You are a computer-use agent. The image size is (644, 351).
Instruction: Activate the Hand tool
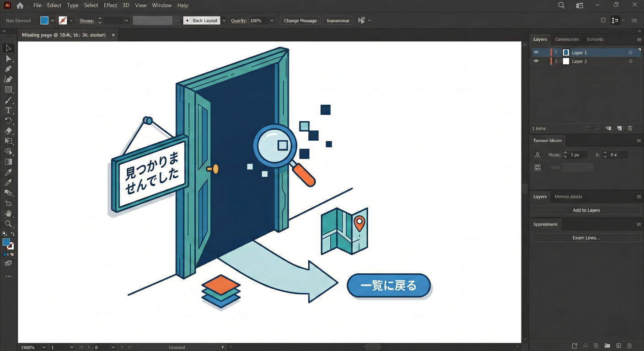tap(8, 213)
